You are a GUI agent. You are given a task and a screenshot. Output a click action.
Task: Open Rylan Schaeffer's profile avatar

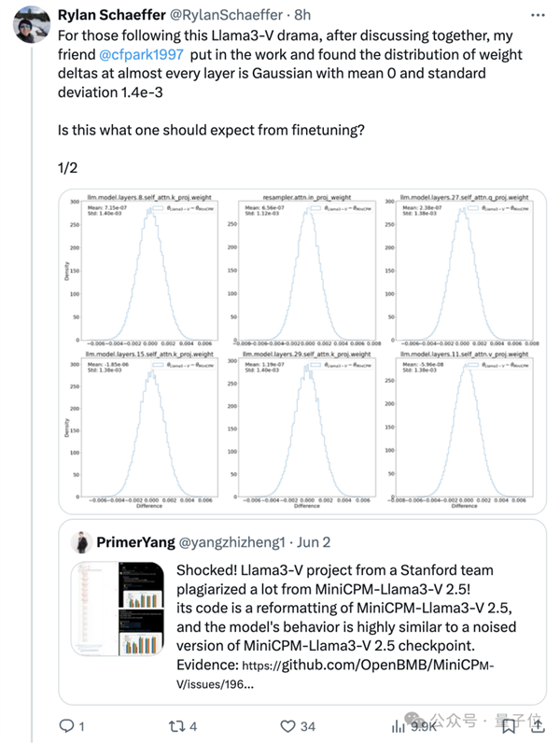32,24
